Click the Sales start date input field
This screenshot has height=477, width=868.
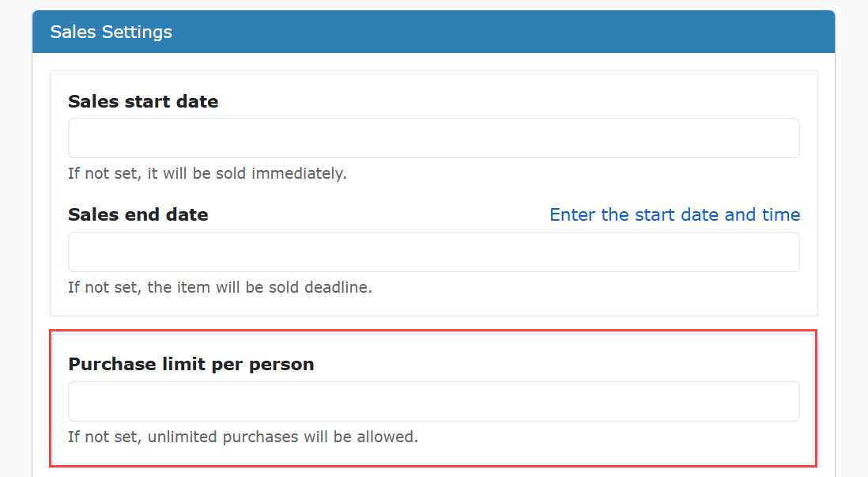pyautogui.click(x=433, y=138)
